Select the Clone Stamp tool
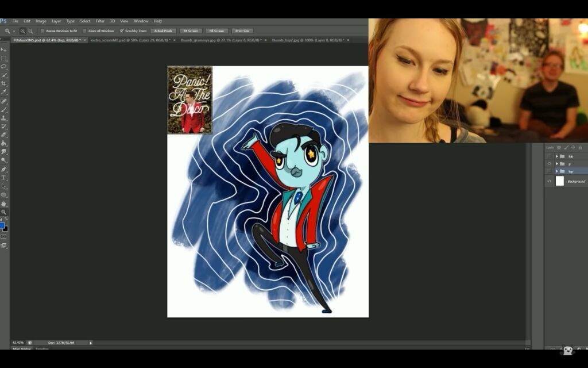 (4, 118)
